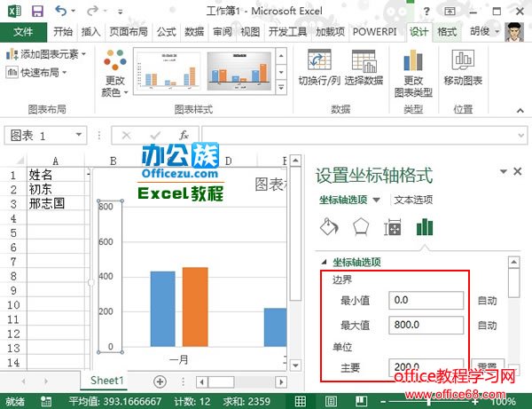This screenshot has height=409, width=532.
Task: Click 自动 button next to 最小值
Action: click(x=487, y=301)
